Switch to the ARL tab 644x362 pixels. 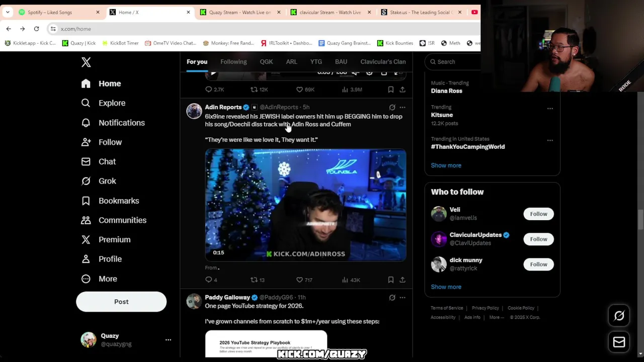tap(291, 62)
